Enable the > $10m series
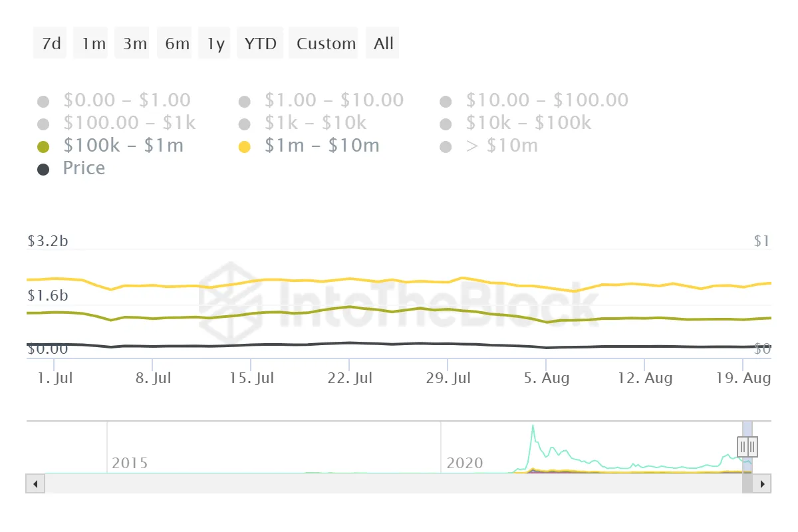798x532 pixels. pos(501,146)
